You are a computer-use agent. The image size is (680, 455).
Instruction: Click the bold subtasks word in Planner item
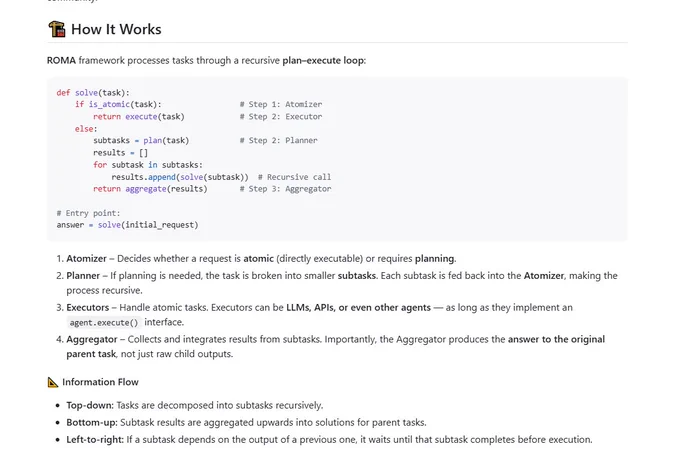[x=357, y=276]
